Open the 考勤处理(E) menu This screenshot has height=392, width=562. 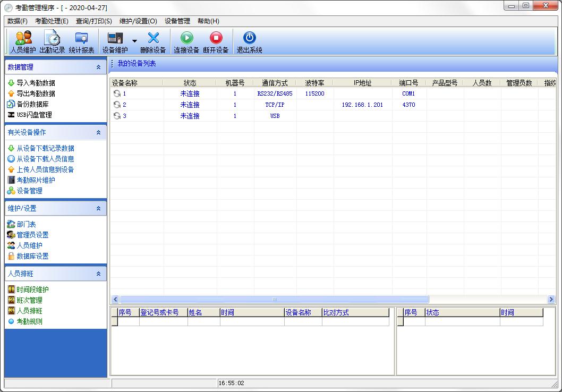click(x=52, y=21)
